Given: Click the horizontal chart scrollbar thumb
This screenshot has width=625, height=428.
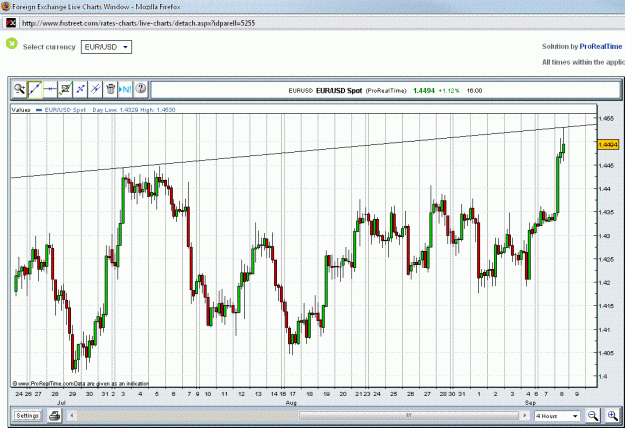Looking at the screenshot, I should click(409, 416).
